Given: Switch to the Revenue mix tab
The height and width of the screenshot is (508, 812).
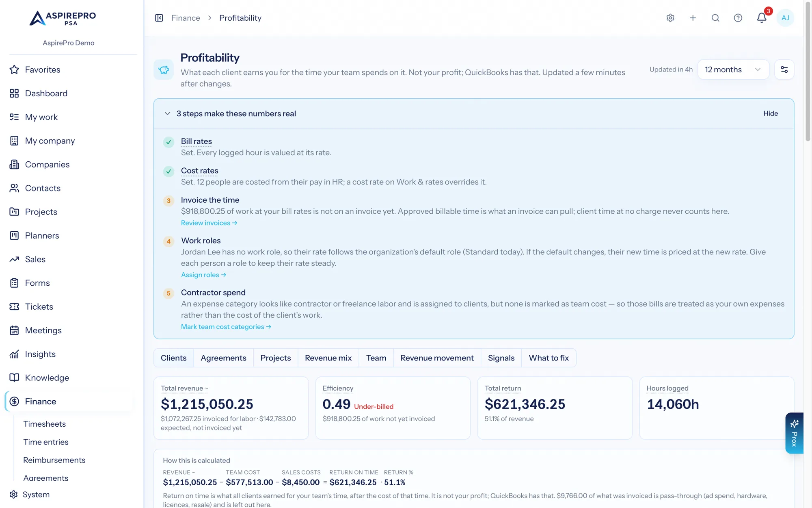Looking at the screenshot, I should tap(328, 358).
